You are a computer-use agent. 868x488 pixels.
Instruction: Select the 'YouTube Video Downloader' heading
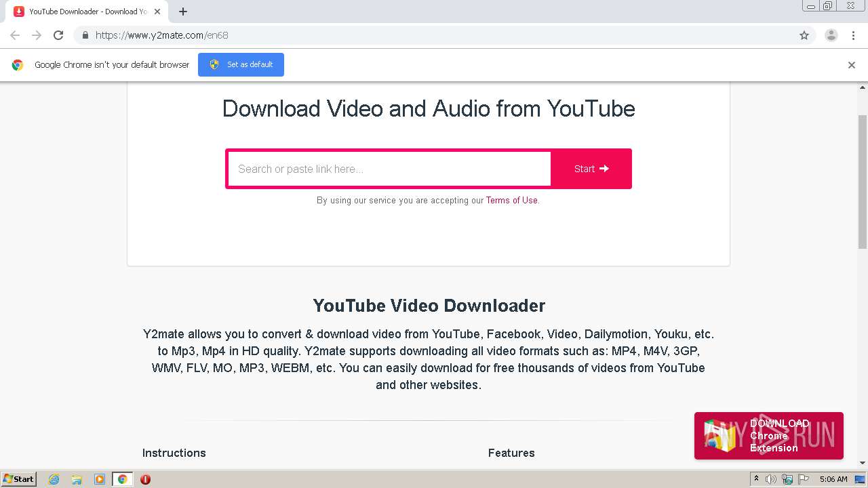click(429, 306)
